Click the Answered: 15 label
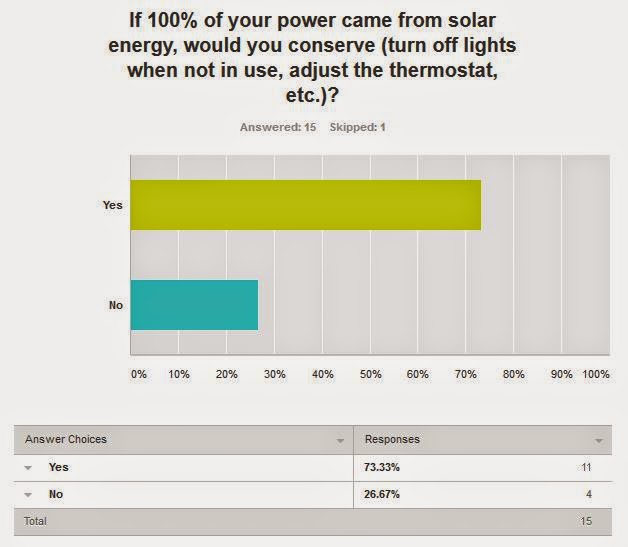This screenshot has height=547, width=628. point(278,127)
